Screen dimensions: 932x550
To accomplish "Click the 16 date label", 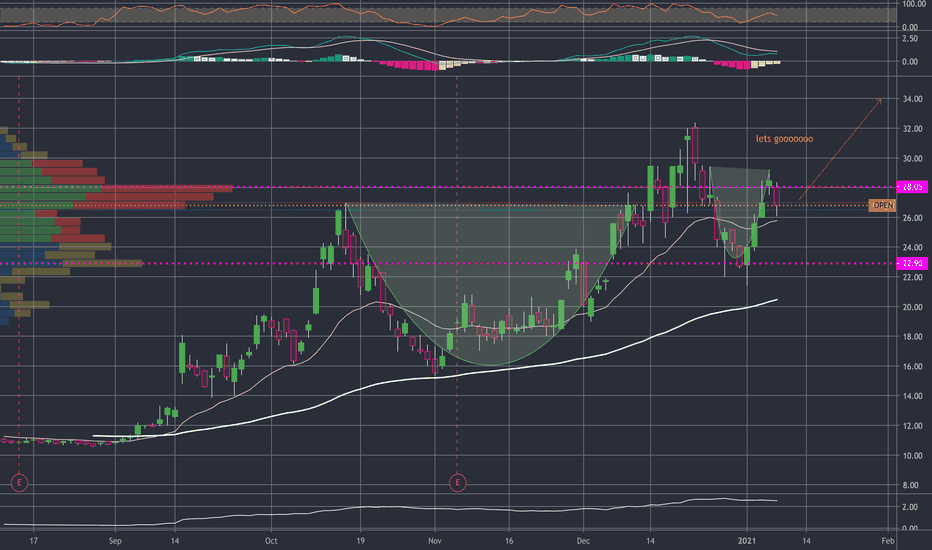I will [x=509, y=540].
